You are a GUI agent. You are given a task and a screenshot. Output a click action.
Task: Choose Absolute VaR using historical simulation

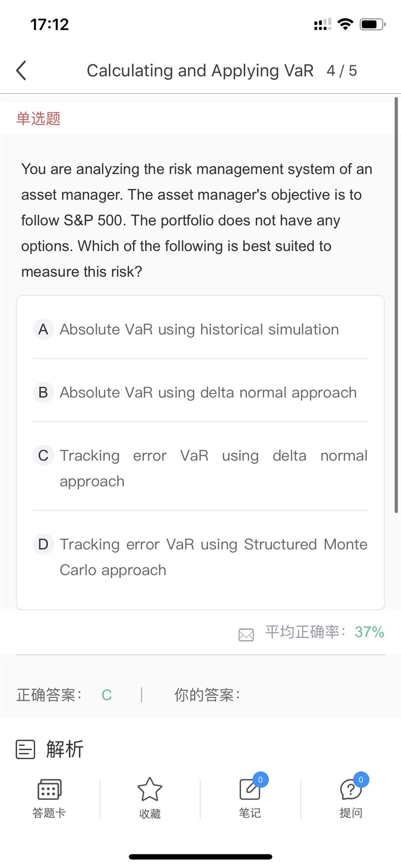(x=199, y=329)
